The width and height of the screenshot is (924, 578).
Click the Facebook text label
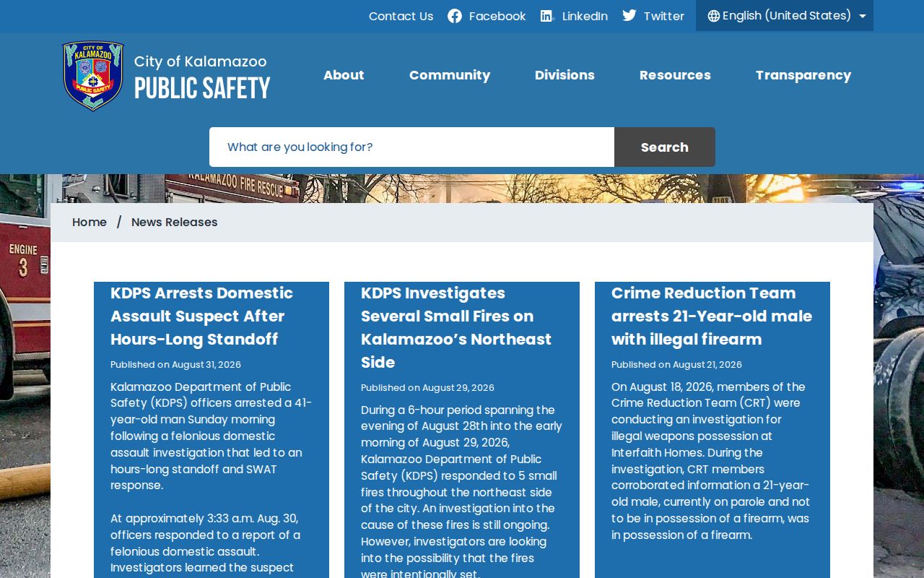pos(497,16)
